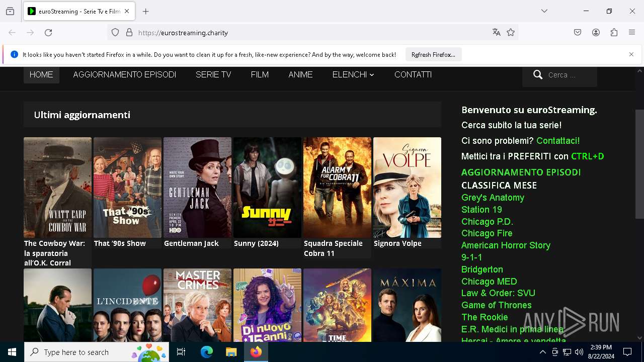This screenshot has width=644, height=362.
Task: Open the Di nuovo 15 anni poster
Action: [x=267, y=305]
